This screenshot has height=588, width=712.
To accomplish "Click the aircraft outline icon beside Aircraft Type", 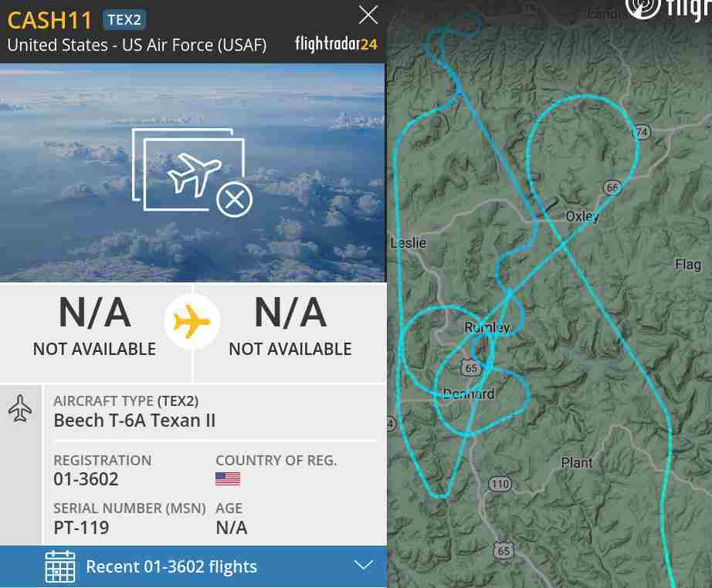I will [x=20, y=408].
